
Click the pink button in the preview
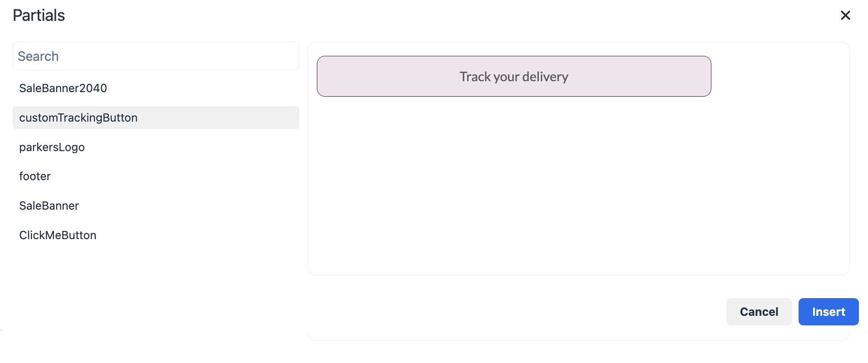513,76
